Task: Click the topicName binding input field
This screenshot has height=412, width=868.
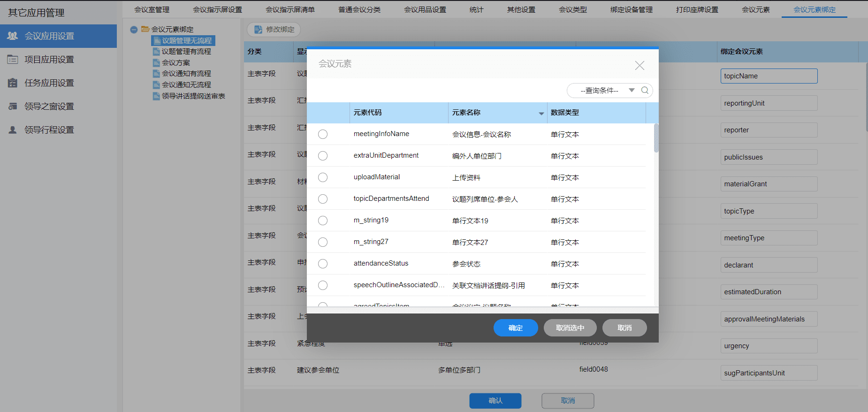Action: [769, 76]
